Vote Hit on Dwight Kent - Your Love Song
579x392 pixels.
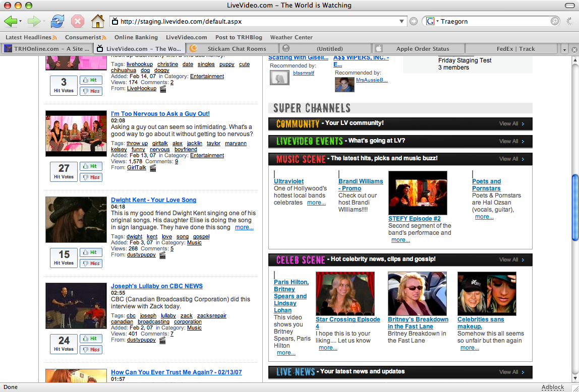91,252
